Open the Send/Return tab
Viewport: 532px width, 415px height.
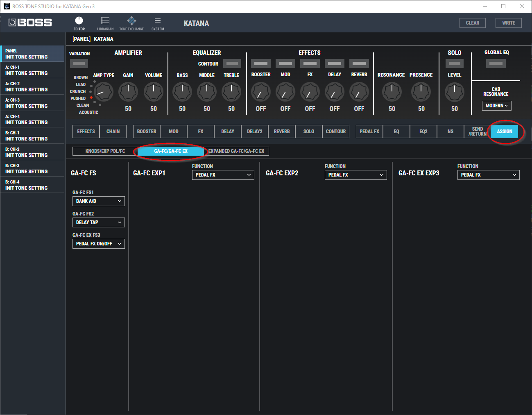(x=478, y=132)
